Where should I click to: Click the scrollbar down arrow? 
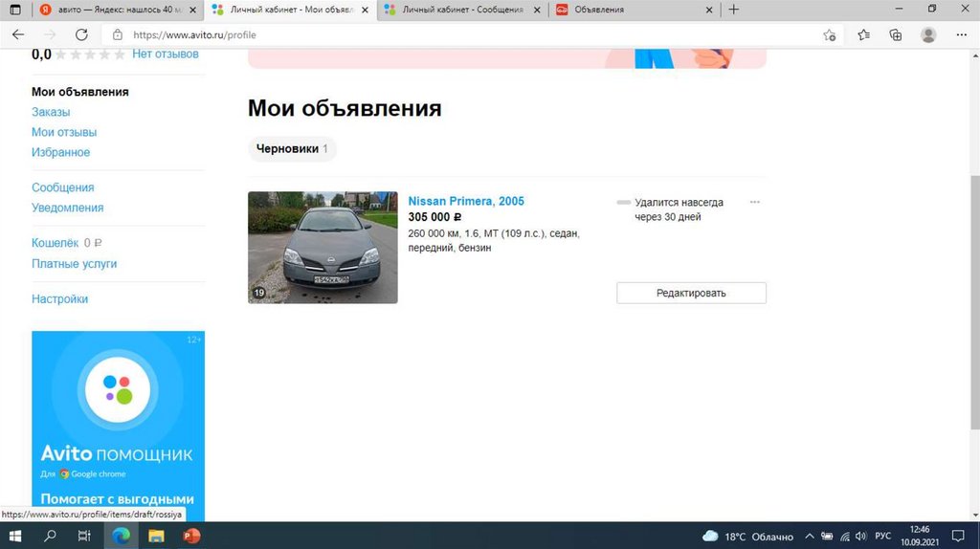[975, 516]
